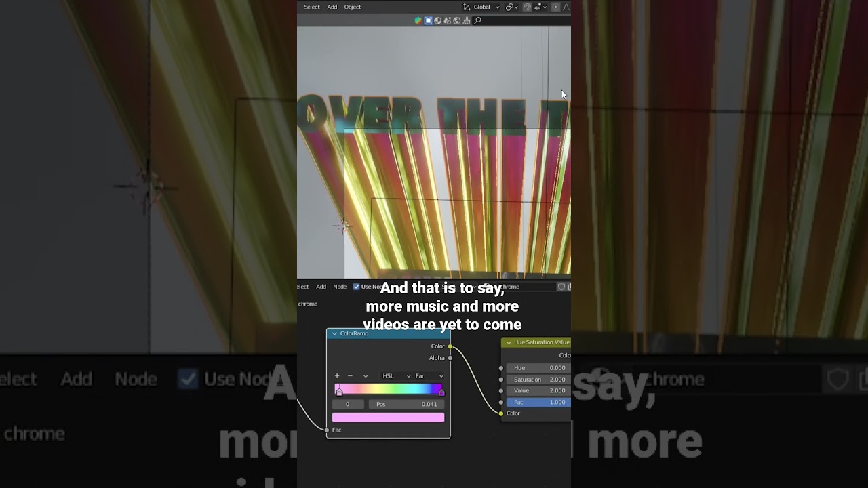Open the viewport Add menu
This screenshot has width=868, height=488.
(x=332, y=7)
